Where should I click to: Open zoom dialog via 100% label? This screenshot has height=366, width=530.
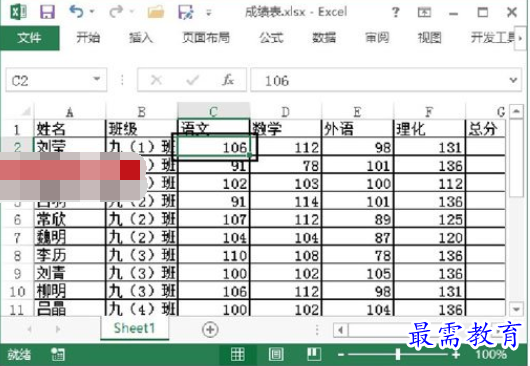tap(491, 355)
